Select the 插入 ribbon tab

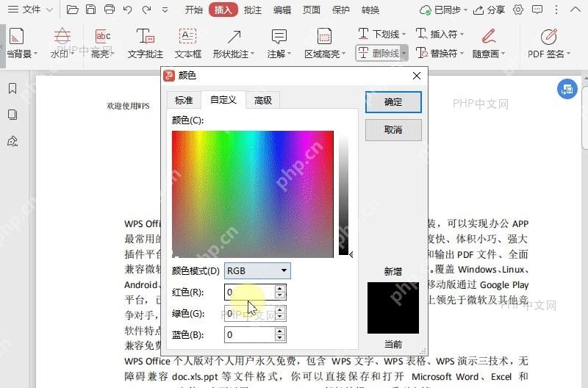point(223,10)
